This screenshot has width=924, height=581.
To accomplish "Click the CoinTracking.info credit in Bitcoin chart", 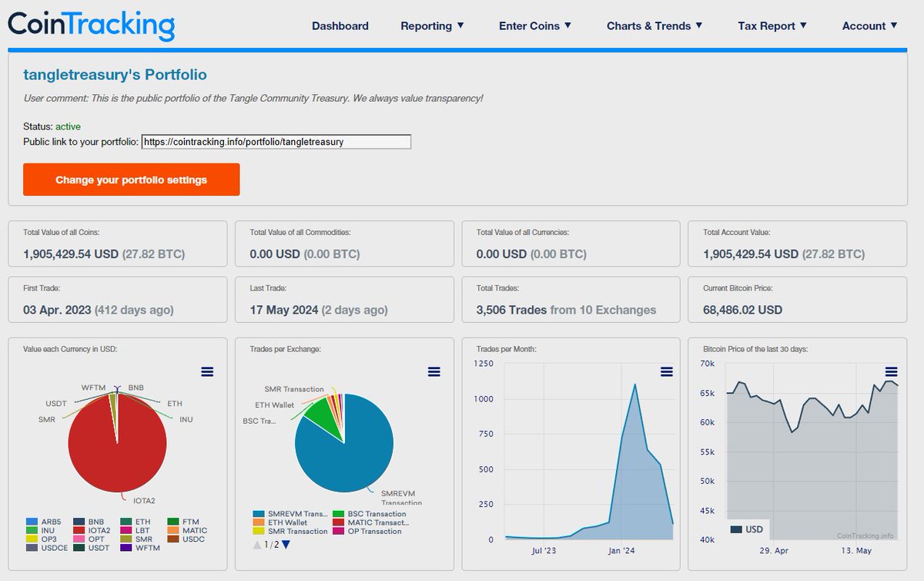I will coord(865,536).
